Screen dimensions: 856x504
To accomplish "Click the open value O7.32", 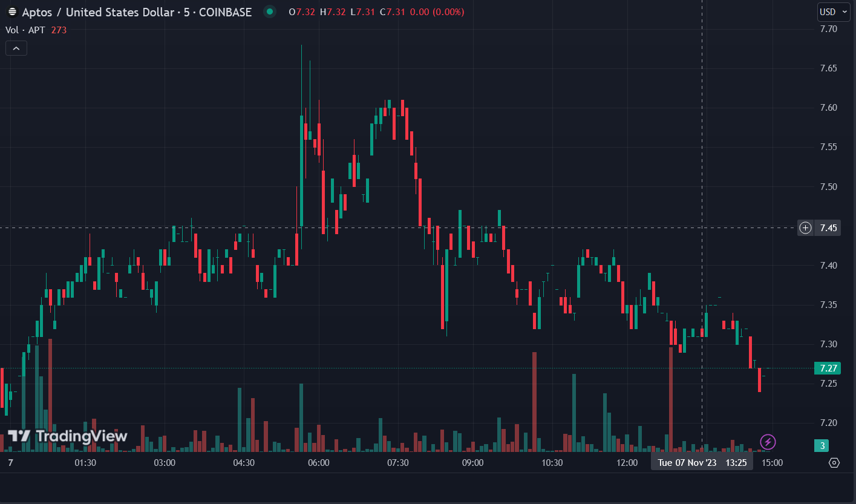I will coord(302,11).
